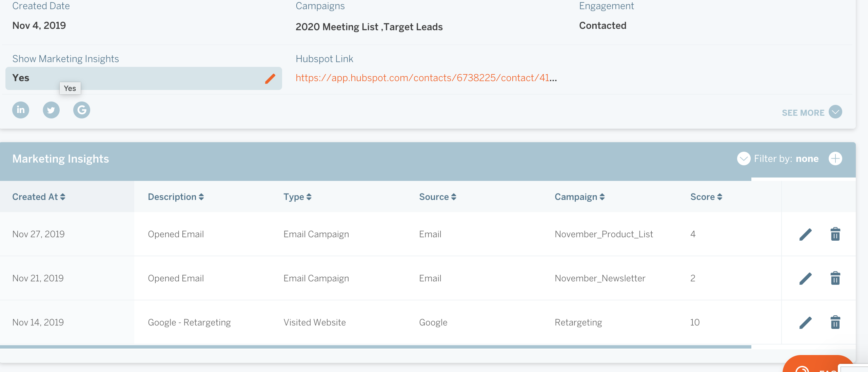868x372 pixels.
Task: Edit the Show Marketing Insights field
Action: [x=270, y=78]
